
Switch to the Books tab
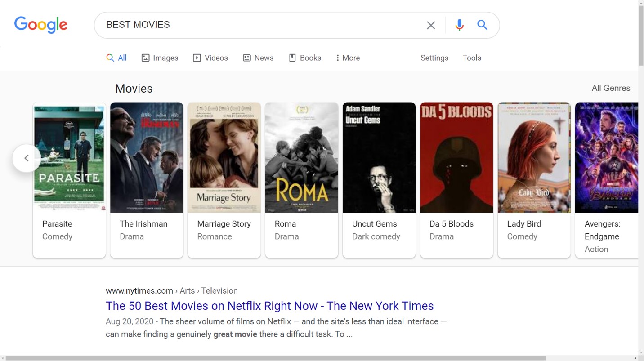click(305, 58)
